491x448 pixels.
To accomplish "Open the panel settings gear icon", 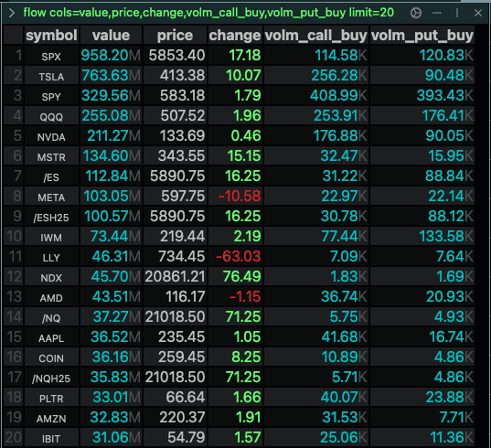I will (x=416, y=13).
